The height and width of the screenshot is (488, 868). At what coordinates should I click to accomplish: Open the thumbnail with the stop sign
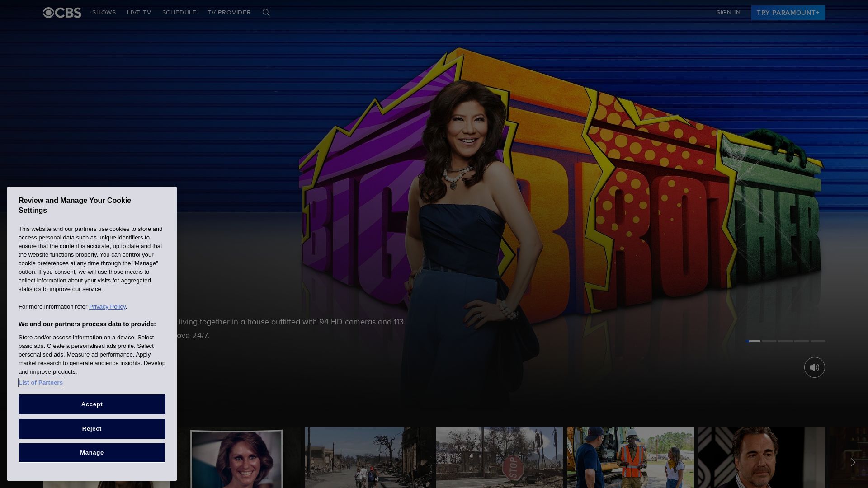tap(500, 457)
